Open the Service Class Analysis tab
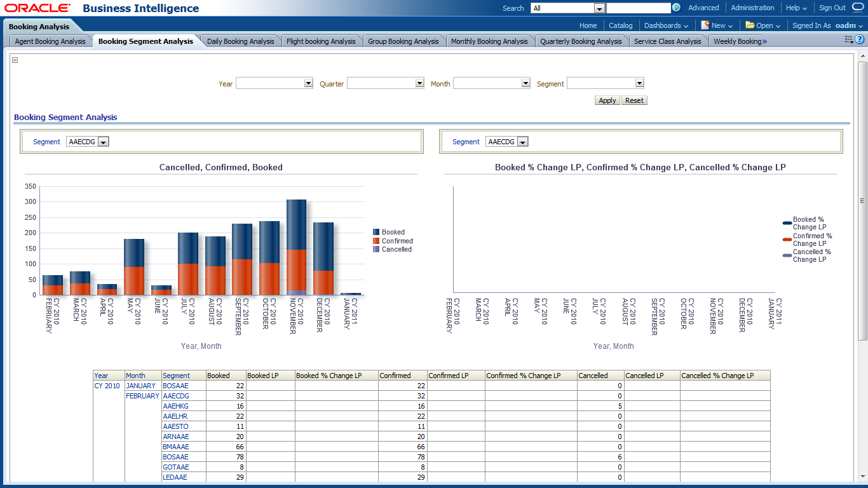The image size is (868, 488). pos(667,41)
